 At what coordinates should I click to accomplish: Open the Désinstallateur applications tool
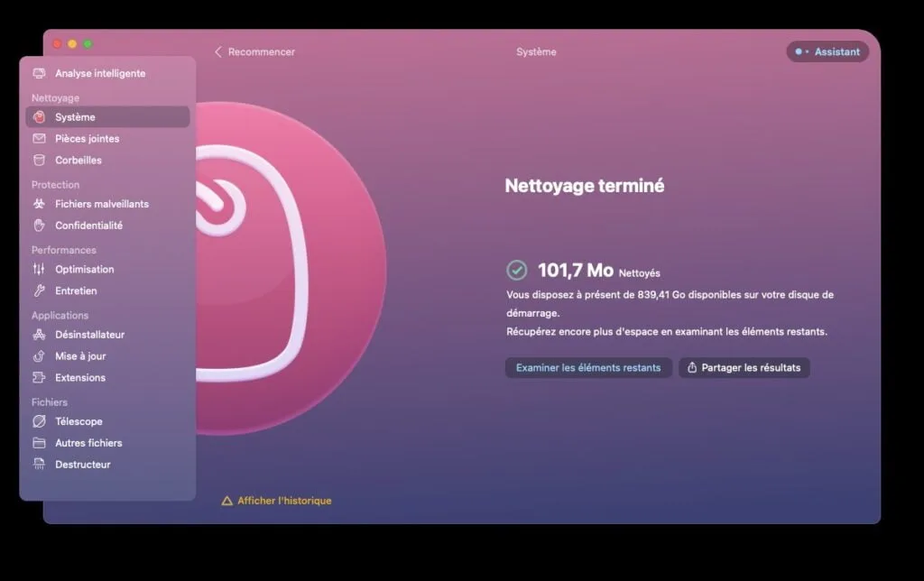pos(40,334)
